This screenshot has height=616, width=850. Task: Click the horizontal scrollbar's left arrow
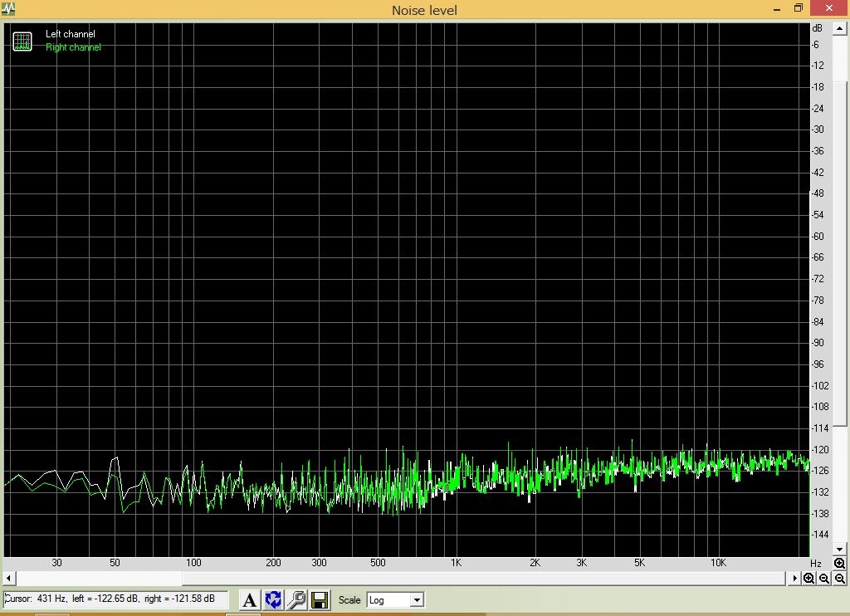(8, 579)
